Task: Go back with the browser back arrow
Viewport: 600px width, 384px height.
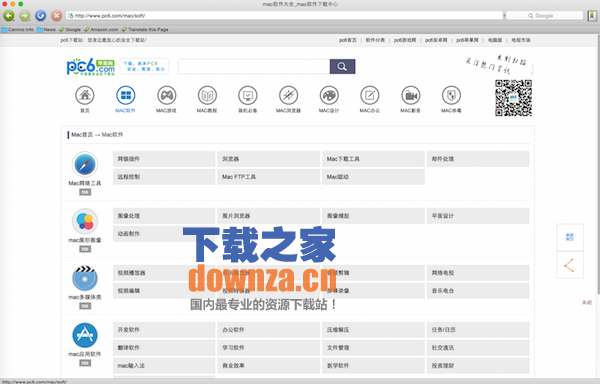Action: pos(9,16)
